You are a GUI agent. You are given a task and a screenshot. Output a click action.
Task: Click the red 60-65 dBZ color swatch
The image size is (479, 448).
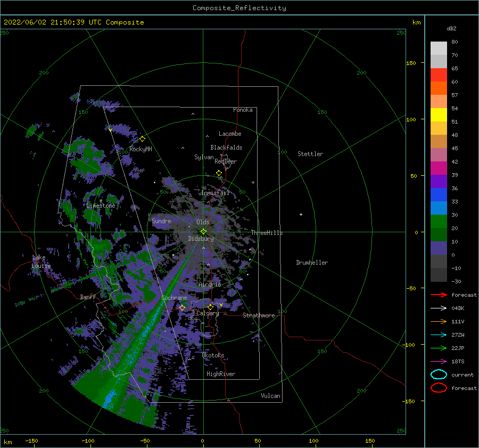pos(439,75)
